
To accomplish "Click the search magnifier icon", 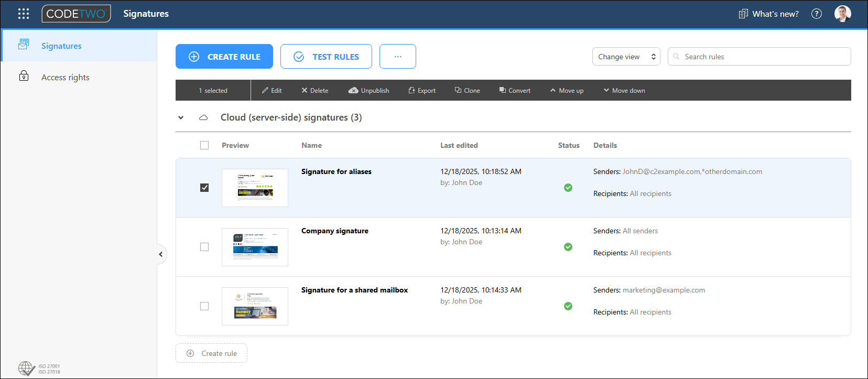I will click(676, 57).
